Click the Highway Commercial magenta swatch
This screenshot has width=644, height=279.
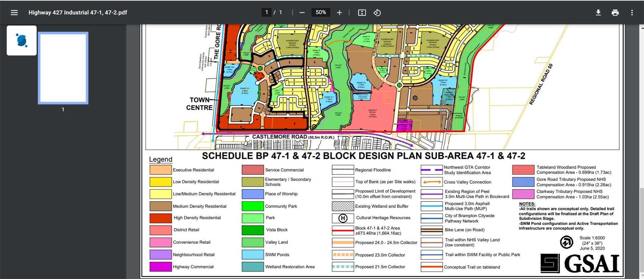[x=161, y=267]
